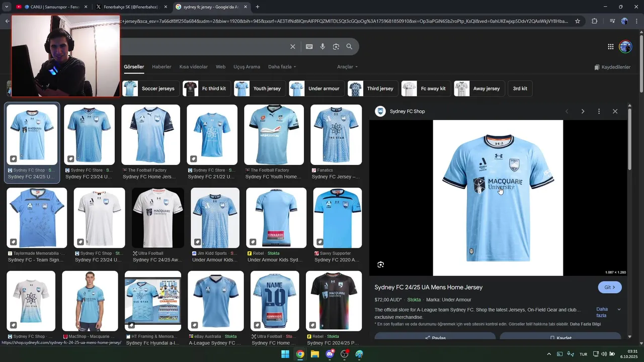Select the Third jersey filter chip
Image resolution: width=644 pixels, height=362 pixels.
tap(373, 88)
